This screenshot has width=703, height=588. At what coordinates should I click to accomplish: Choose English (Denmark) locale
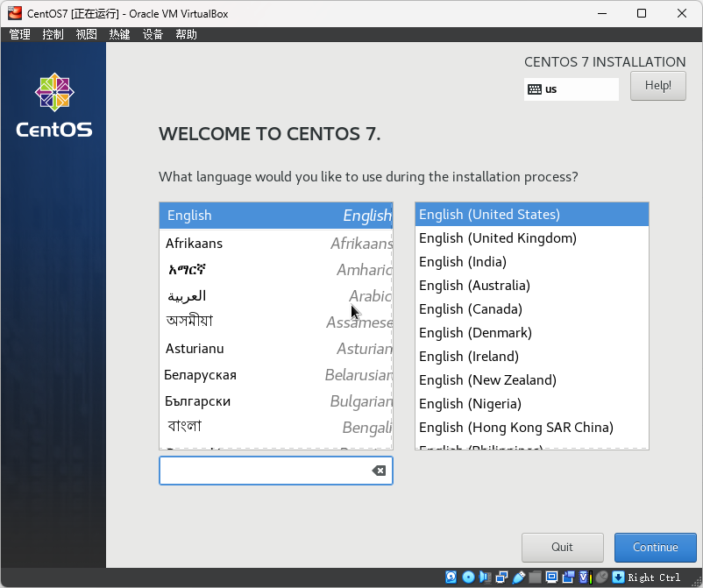[x=532, y=333]
